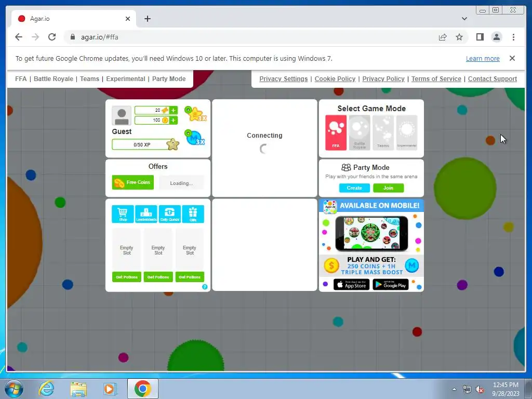Open File Explorer from taskbar
Viewport: 532px width, 399px height.
[78, 389]
